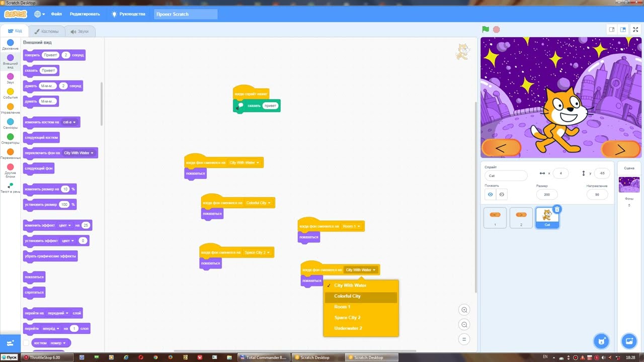Image resolution: width=644 pixels, height=362 pixels.
Task: Switch to the Код tab
Action: 15,31
